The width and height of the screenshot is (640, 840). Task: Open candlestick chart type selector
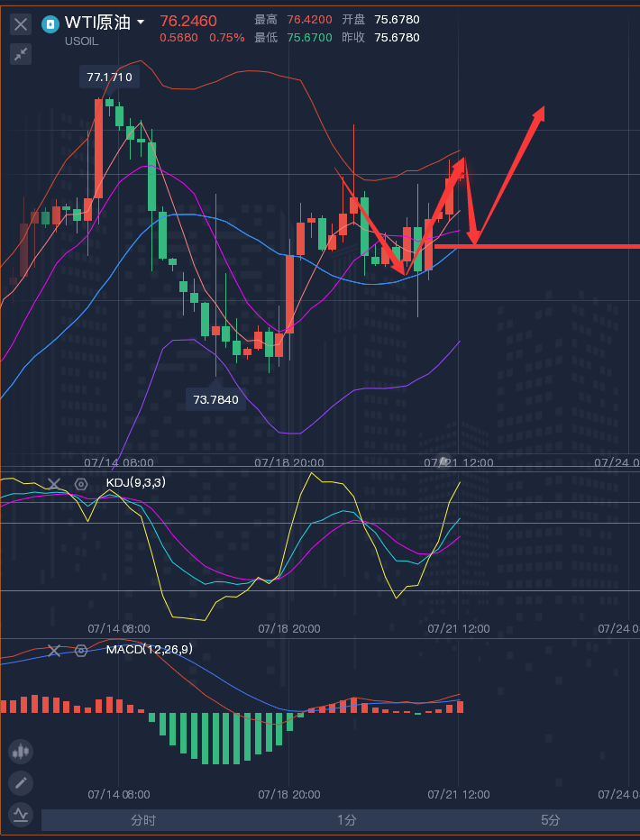click(21, 753)
